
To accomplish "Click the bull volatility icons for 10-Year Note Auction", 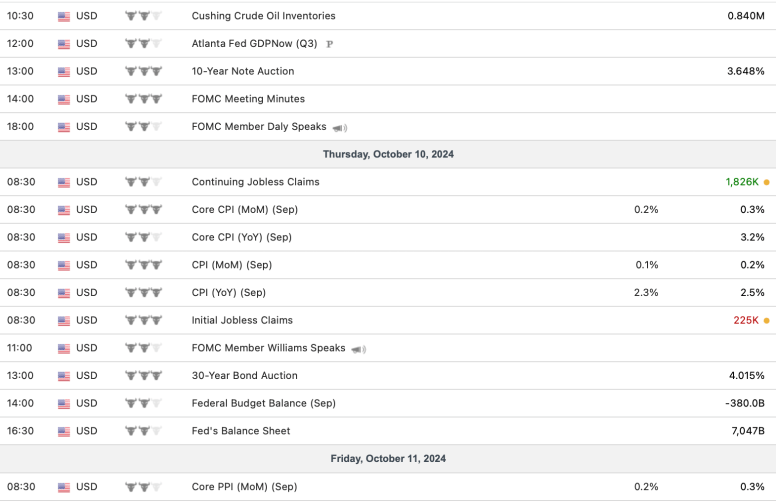I will coord(143,72).
